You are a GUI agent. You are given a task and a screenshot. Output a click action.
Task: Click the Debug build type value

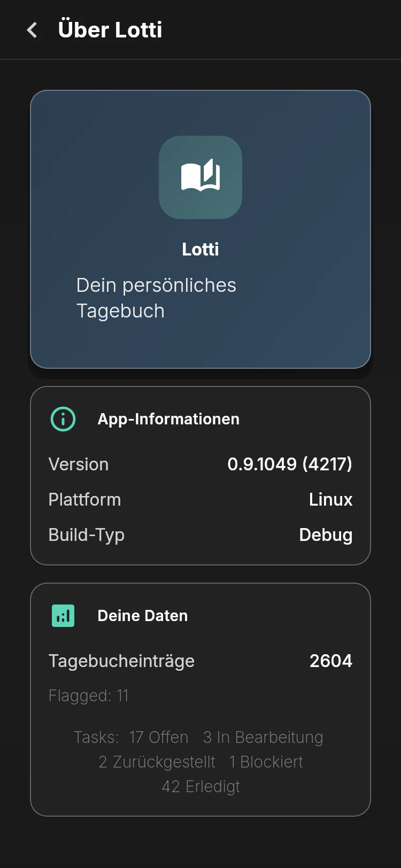(326, 535)
